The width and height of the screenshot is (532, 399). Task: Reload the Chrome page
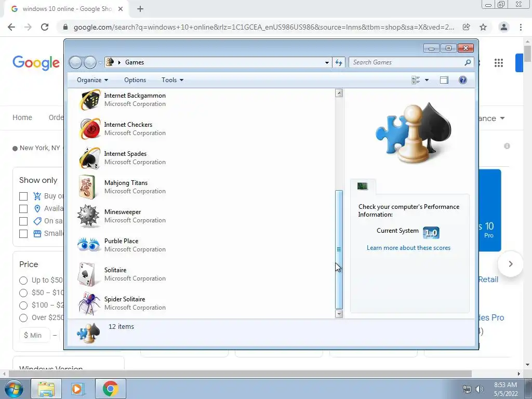45,27
